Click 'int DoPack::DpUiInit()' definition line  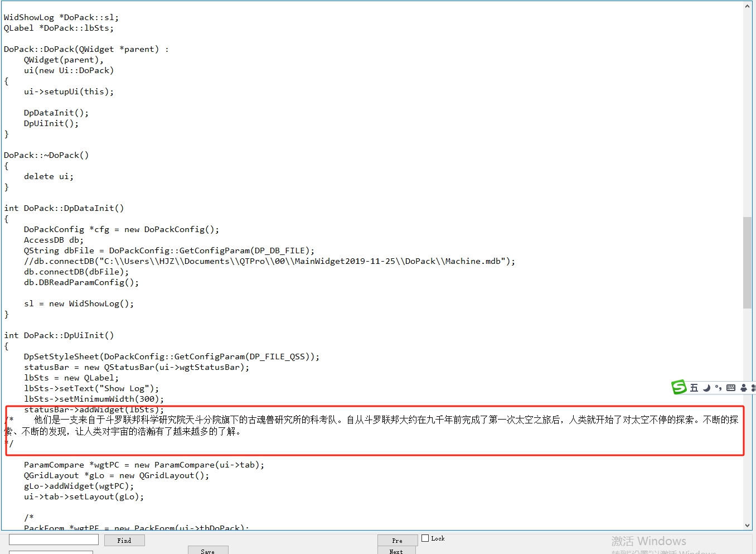(59, 335)
